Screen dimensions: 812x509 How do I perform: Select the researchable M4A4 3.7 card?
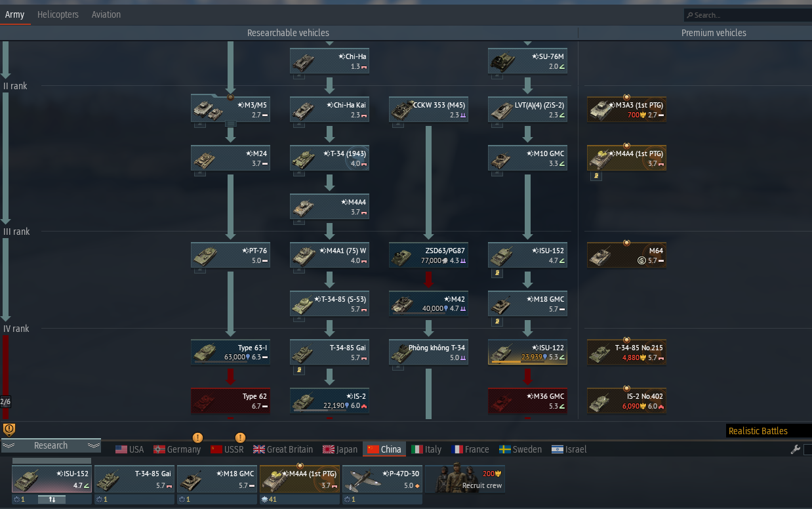point(329,207)
